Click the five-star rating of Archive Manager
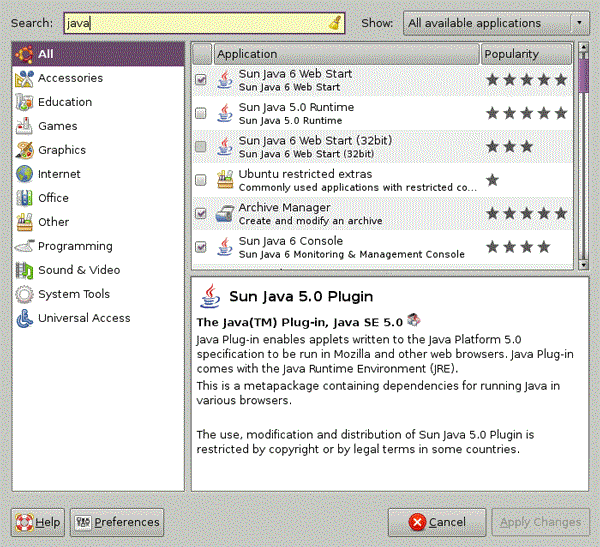Viewport: 600px width, 547px height. tap(527, 213)
